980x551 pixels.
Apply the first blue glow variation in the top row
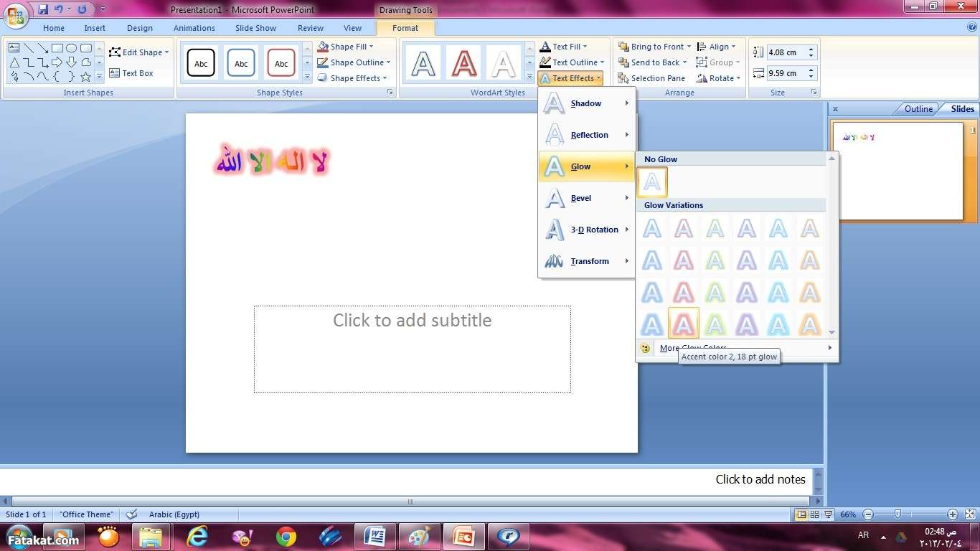click(652, 229)
